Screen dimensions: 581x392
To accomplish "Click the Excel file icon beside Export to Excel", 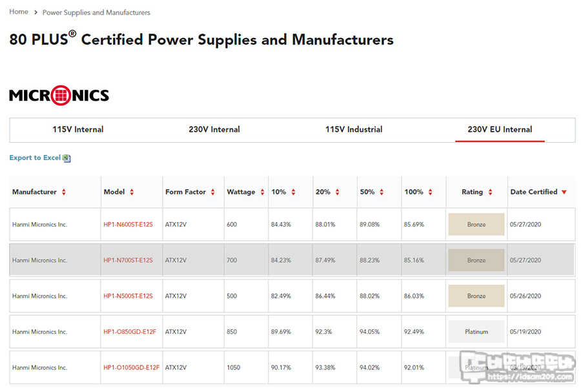I will 66,158.
